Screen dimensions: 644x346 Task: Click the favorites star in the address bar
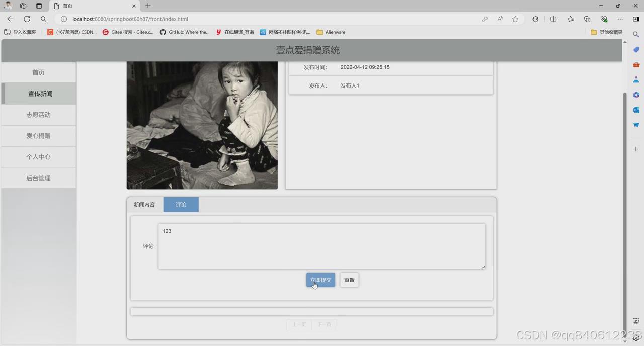(515, 19)
